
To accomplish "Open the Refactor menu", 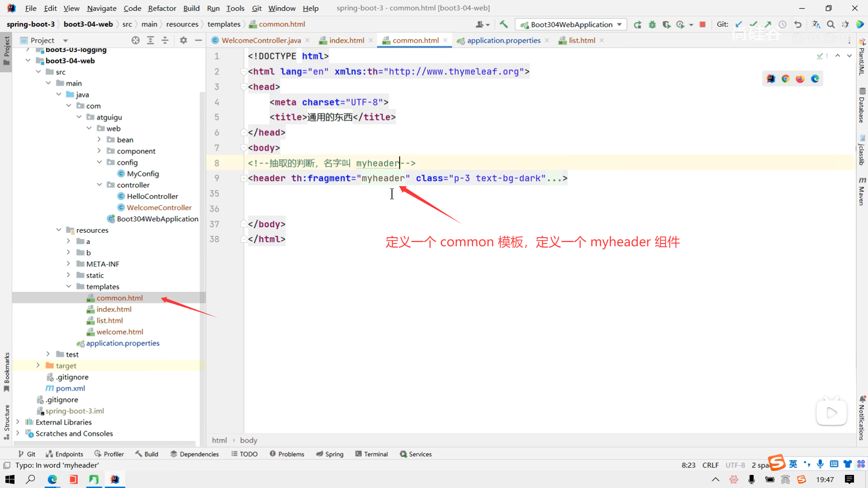I will click(x=162, y=8).
